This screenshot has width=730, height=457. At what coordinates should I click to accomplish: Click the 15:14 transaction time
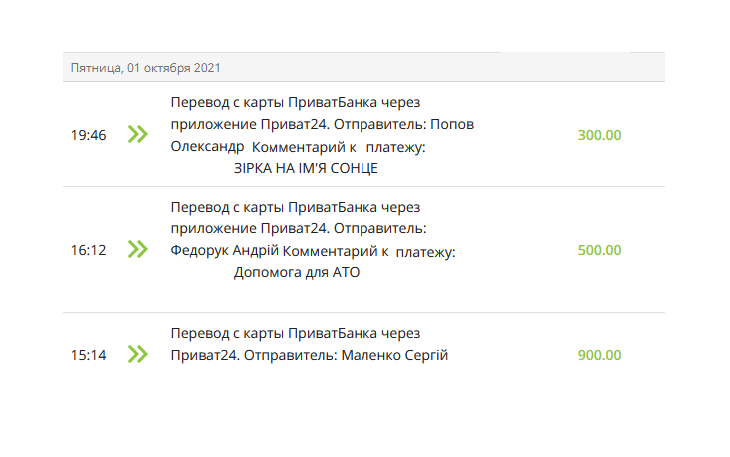pos(88,355)
